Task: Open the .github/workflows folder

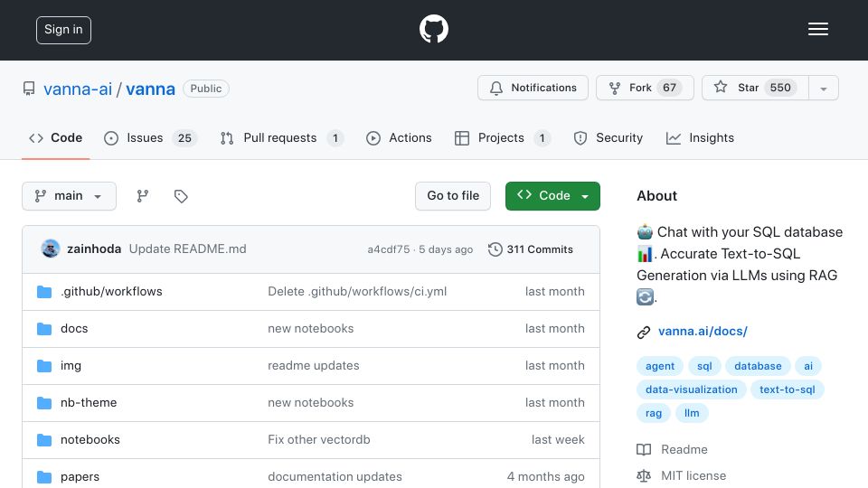Action: pyautogui.click(x=111, y=292)
